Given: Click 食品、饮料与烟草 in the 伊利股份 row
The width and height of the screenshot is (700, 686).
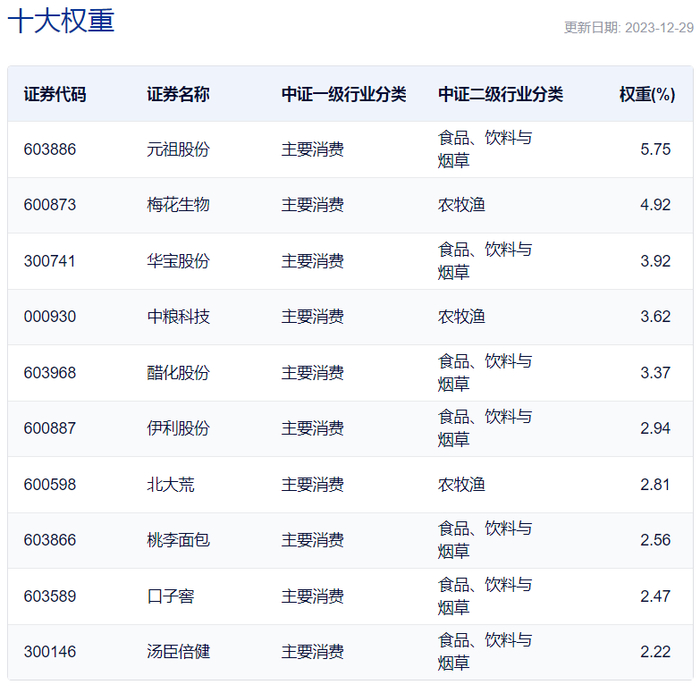Looking at the screenshot, I should point(485,428).
